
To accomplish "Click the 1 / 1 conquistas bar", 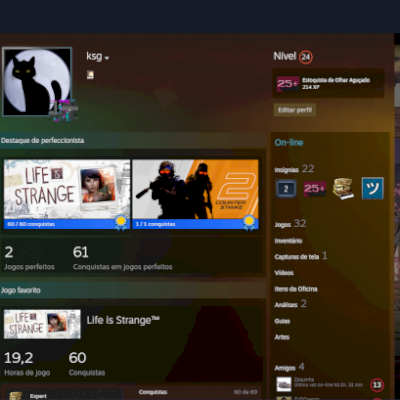I will 195,224.
